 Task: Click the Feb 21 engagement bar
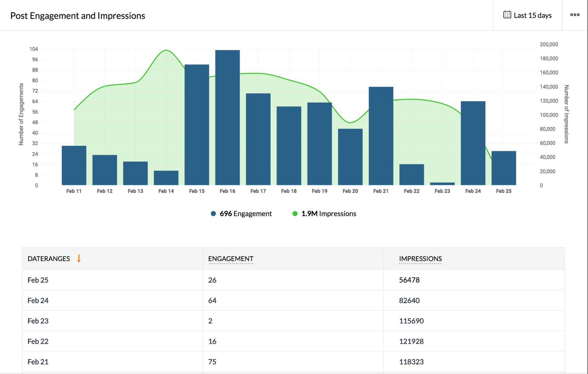coord(381,136)
